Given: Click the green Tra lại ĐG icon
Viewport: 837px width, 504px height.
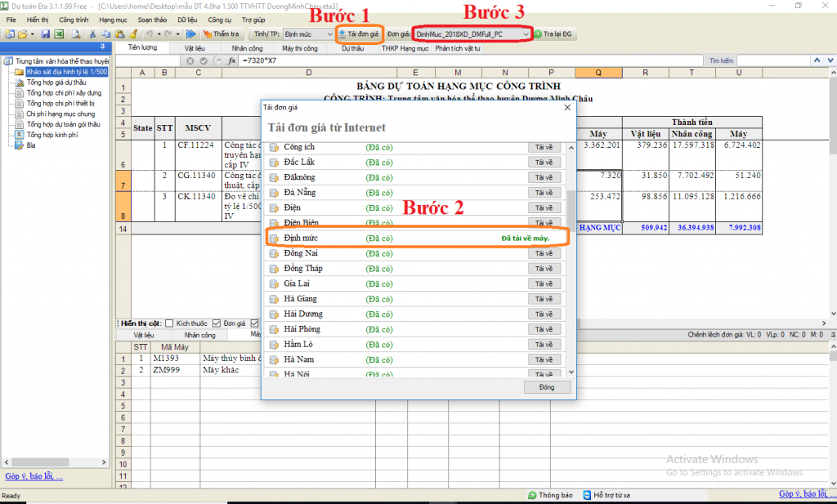Looking at the screenshot, I should click(539, 34).
